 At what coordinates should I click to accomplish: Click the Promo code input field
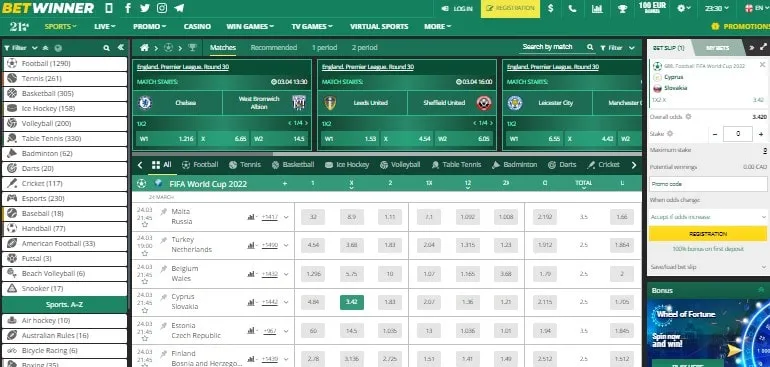708,184
